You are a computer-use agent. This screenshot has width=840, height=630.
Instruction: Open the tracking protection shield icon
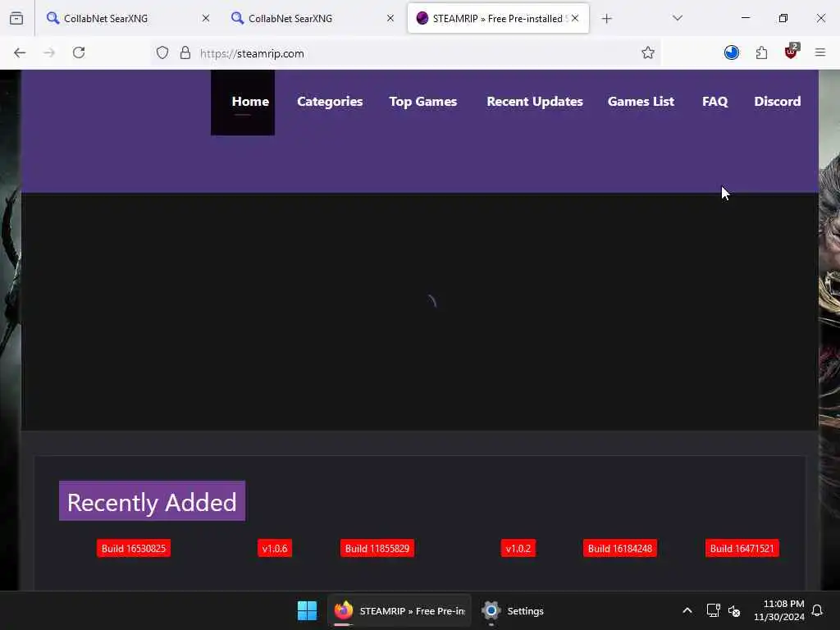pos(162,52)
